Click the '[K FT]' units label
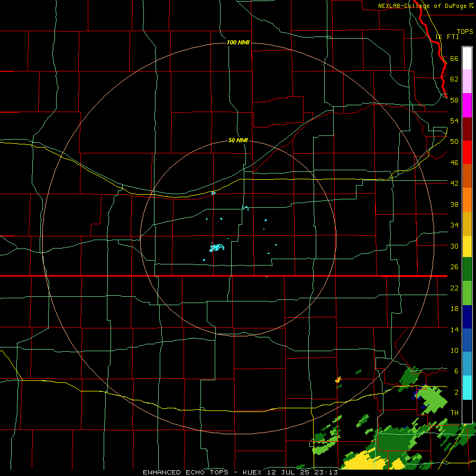 click(x=447, y=36)
